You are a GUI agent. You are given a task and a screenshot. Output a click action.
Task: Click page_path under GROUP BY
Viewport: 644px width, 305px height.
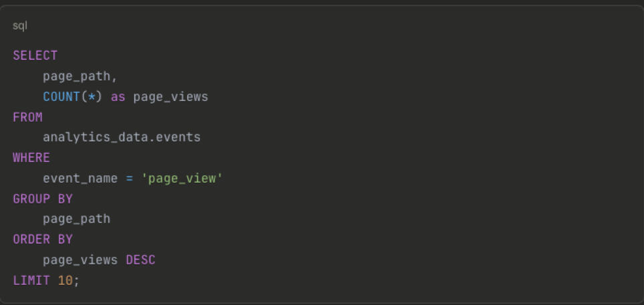click(x=77, y=219)
